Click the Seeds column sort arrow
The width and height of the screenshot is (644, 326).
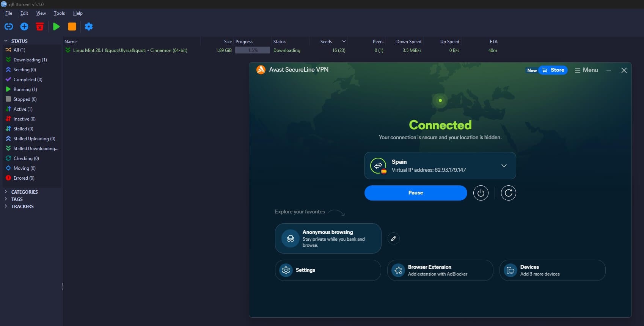[x=344, y=41]
